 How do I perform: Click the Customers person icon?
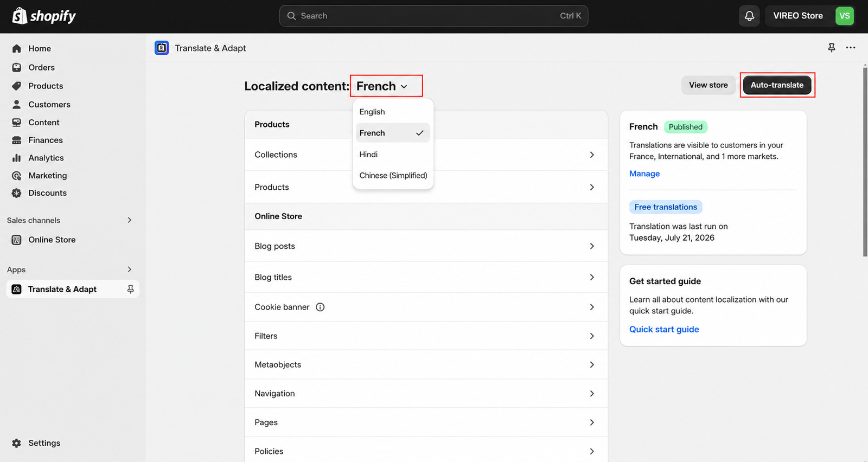tap(17, 104)
